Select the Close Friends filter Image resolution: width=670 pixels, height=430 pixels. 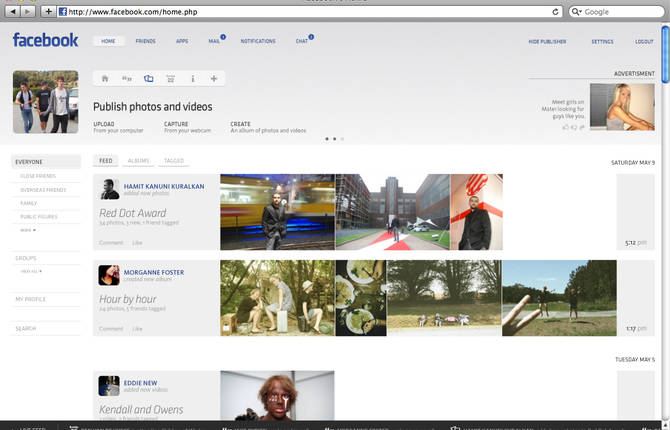point(38,176)
